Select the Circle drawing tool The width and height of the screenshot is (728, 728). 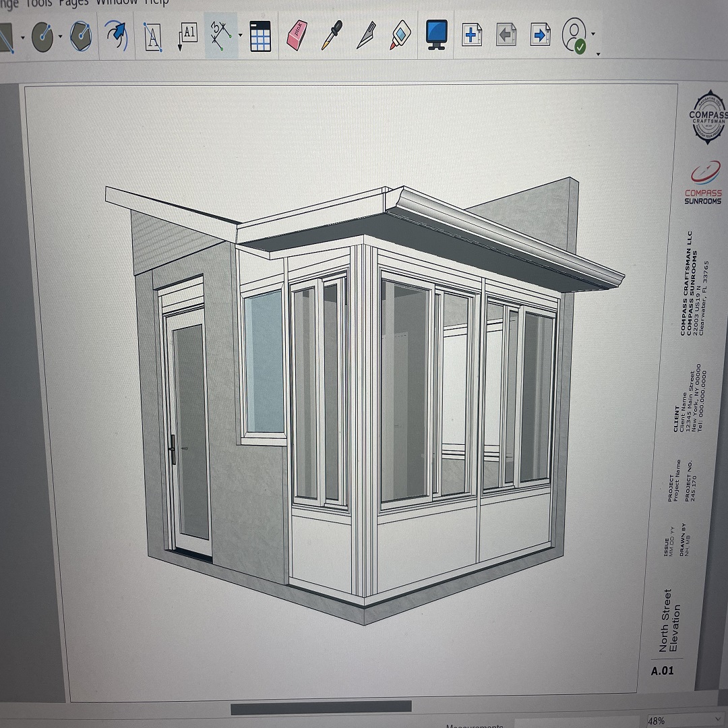42,36
